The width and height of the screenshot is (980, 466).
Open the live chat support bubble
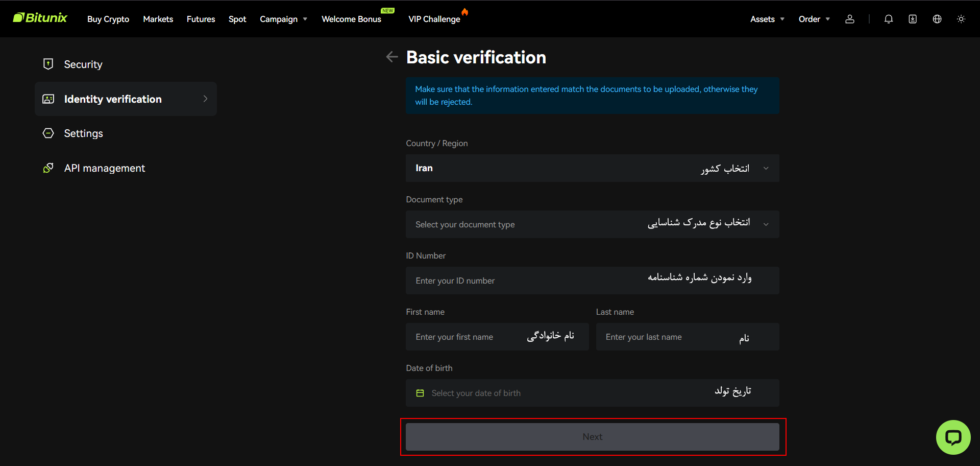click(952, 437)
